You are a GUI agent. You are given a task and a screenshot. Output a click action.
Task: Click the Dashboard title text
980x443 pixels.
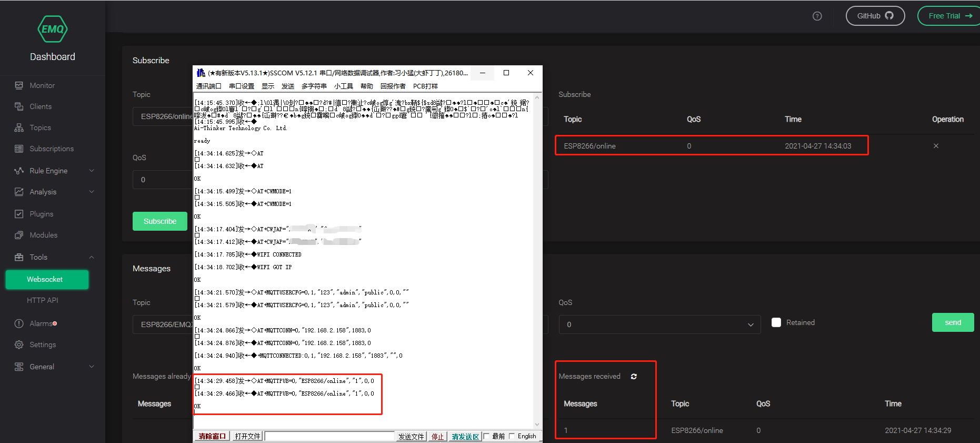tap(53, 57)
